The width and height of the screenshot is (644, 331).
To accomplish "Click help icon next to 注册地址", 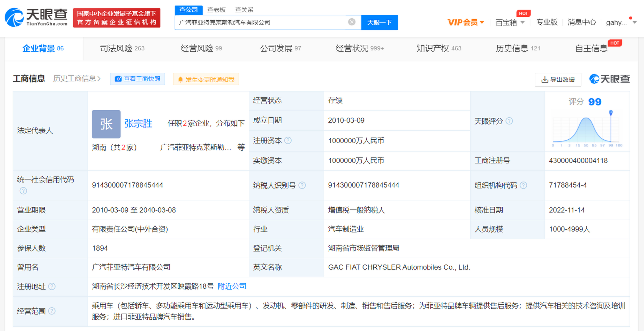I will coord(52,287).
